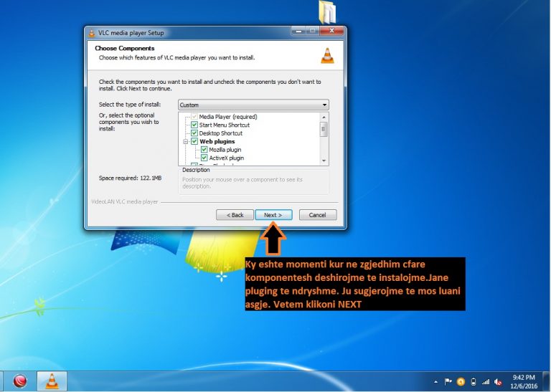
Task: Click the Next button in VLC setup
Action: point(273,215)
